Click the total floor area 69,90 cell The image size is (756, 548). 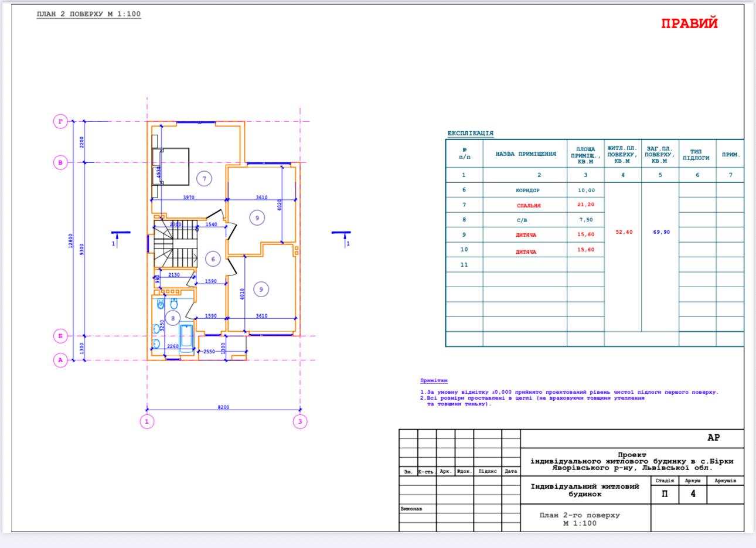[660, 232]
